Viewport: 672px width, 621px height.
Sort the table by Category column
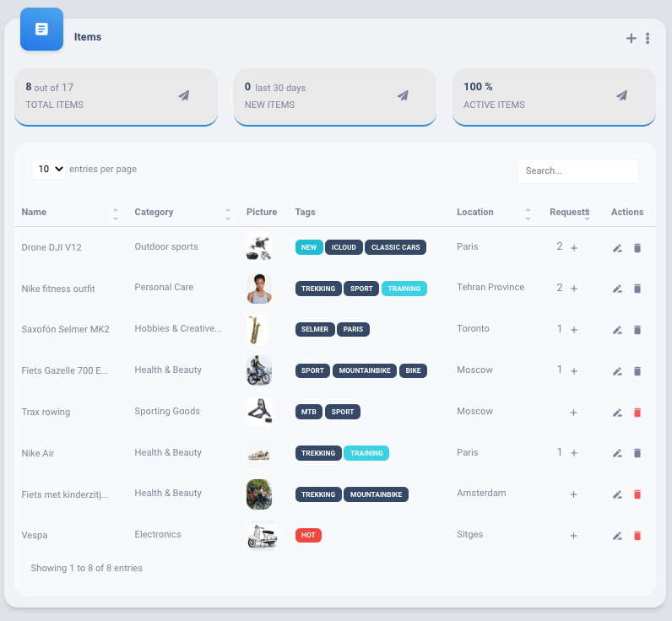point(228,213)
